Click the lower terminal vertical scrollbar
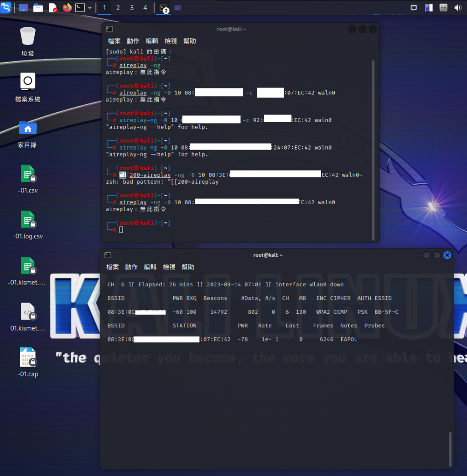Screen dimensions: 467x476 point(450,449)
